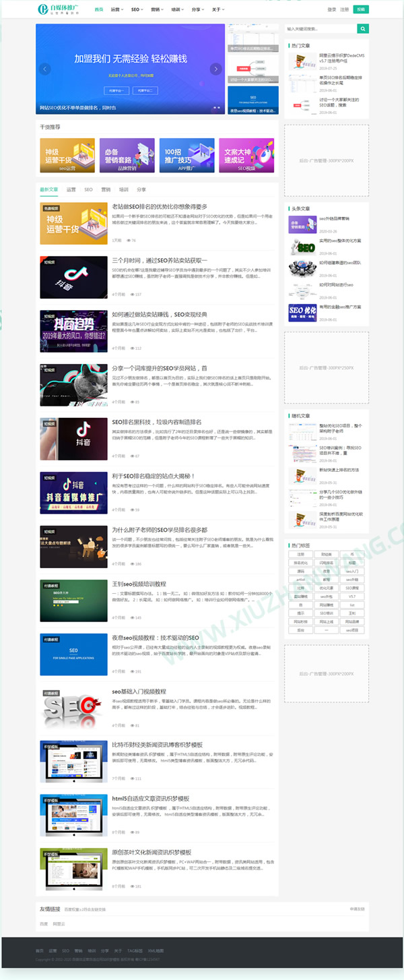Open the 文案大神速成记 SEO视频 card
Image resolution: width=404 pixels, height=980 pixels.
[246, 156]
